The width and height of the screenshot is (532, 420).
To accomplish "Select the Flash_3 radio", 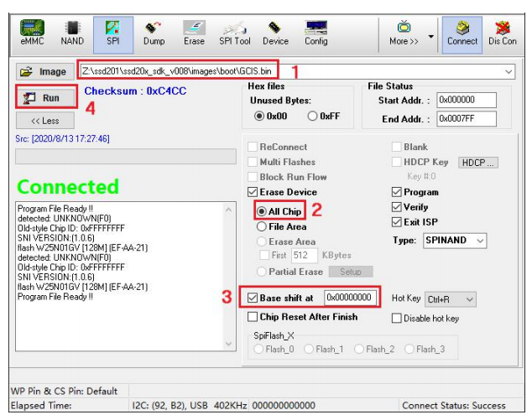I will tap(409, 349).
